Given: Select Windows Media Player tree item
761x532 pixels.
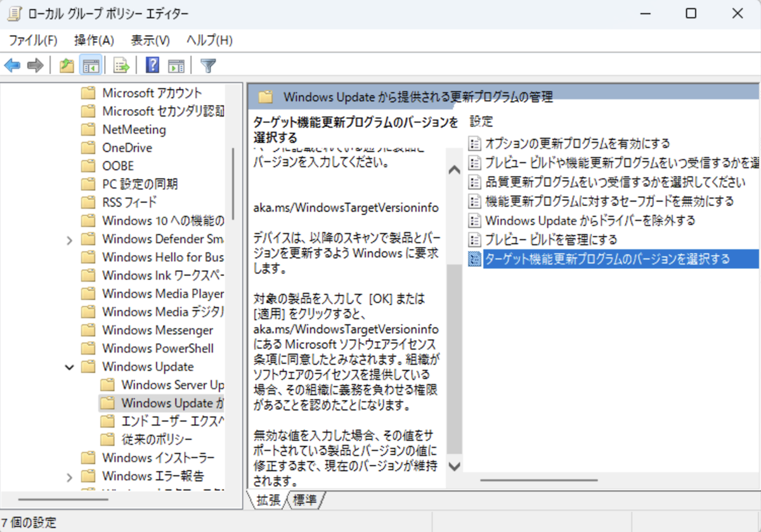Looking at the screenshot, I should click(163, 294).
